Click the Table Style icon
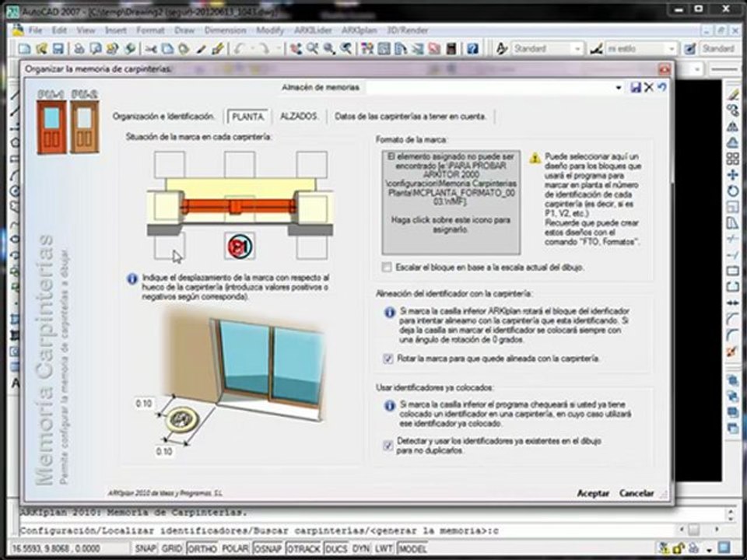 690,48
